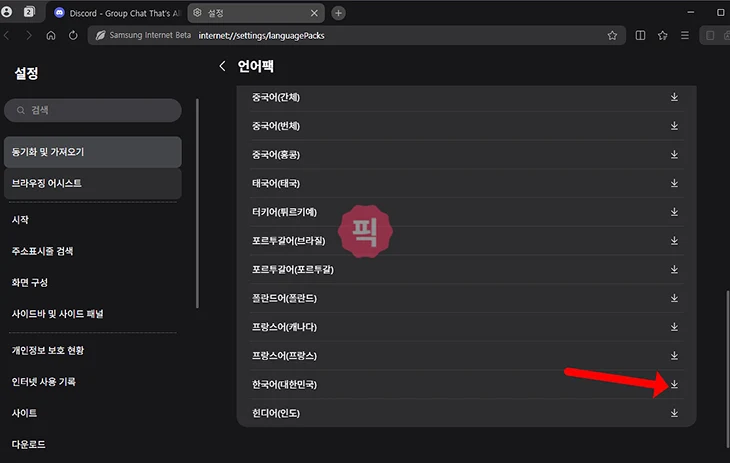Viewport: 730px width, 463px height.
Task: Open the 다운로드 settings section
Action: [93, 444]
